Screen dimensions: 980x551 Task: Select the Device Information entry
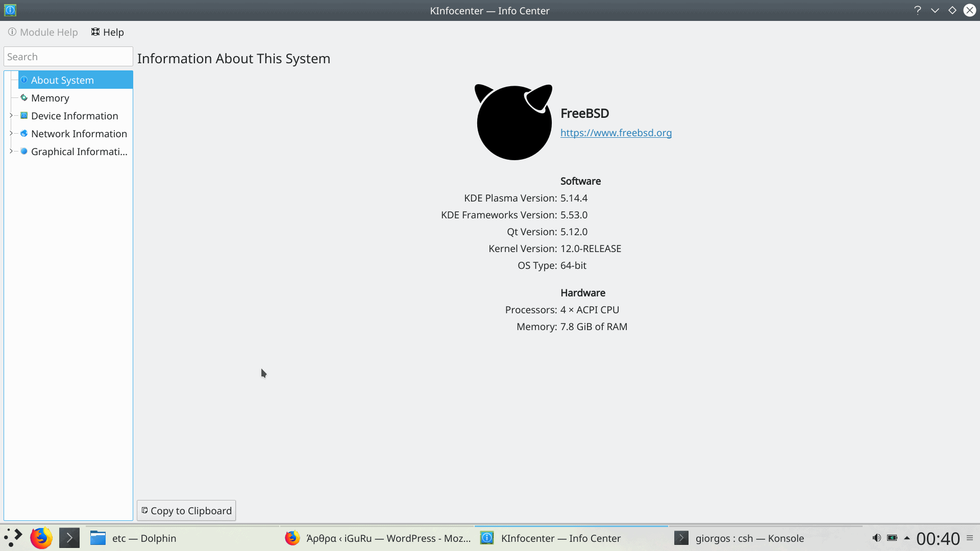coord(75,116)
